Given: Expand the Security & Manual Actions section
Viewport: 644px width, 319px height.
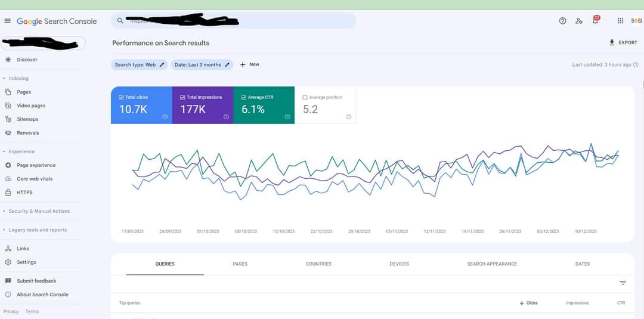Looking at the screenshot, I should click(4, 211).
